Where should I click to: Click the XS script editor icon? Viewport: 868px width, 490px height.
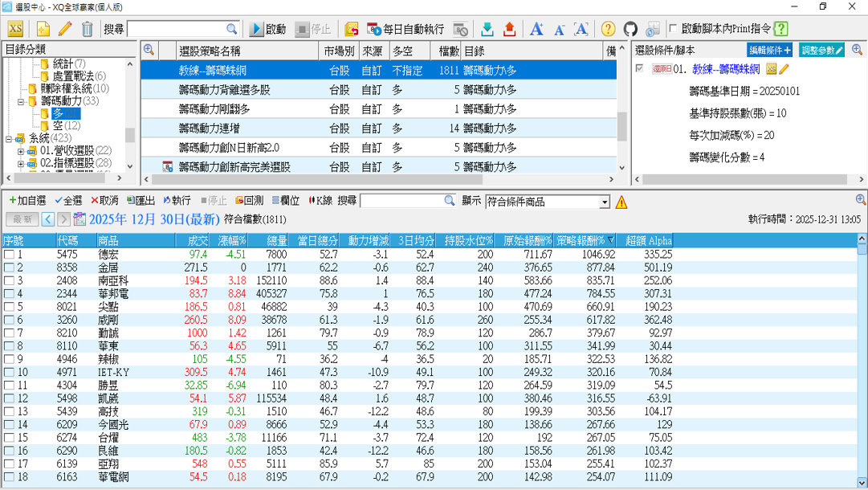pos(15,29)
